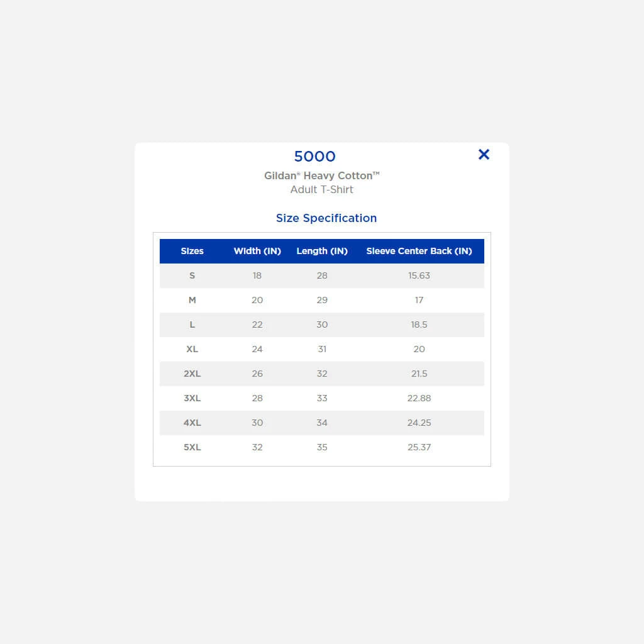
Task: Click the Size Specification heading
Action: tap(326, 218)
